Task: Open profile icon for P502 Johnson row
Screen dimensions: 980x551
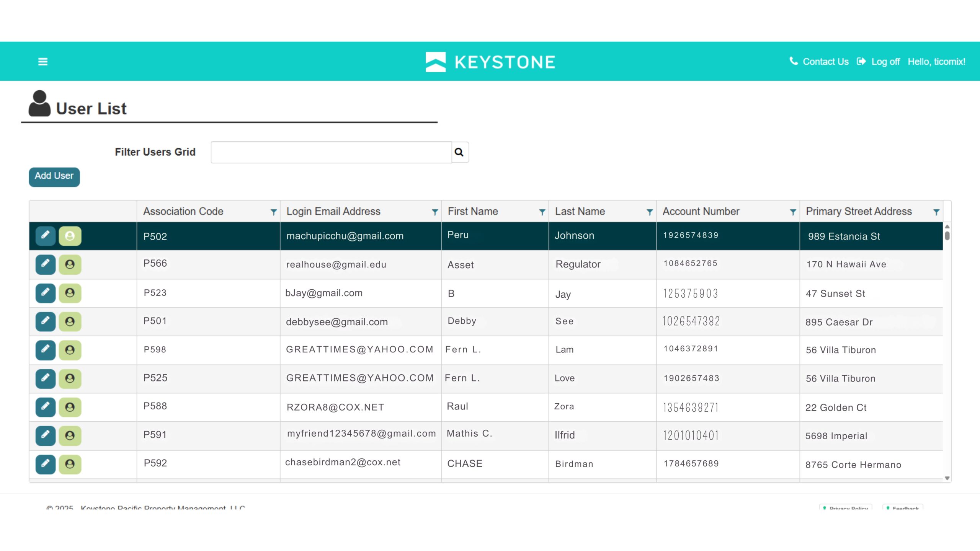Action: click(70, 236)
